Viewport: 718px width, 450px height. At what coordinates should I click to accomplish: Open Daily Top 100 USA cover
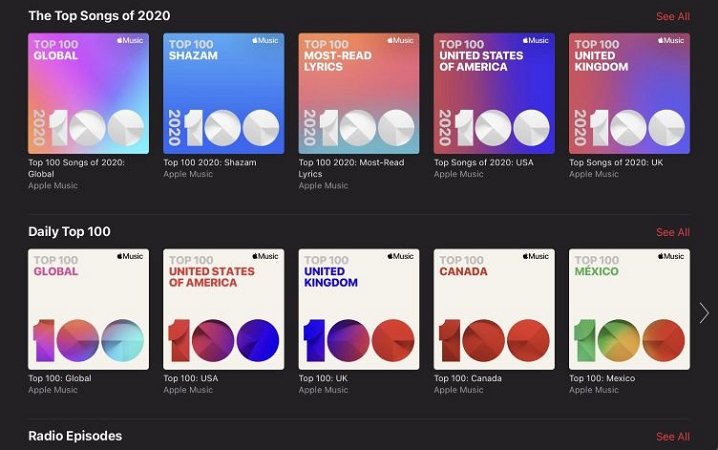click(x=223, y=309)
